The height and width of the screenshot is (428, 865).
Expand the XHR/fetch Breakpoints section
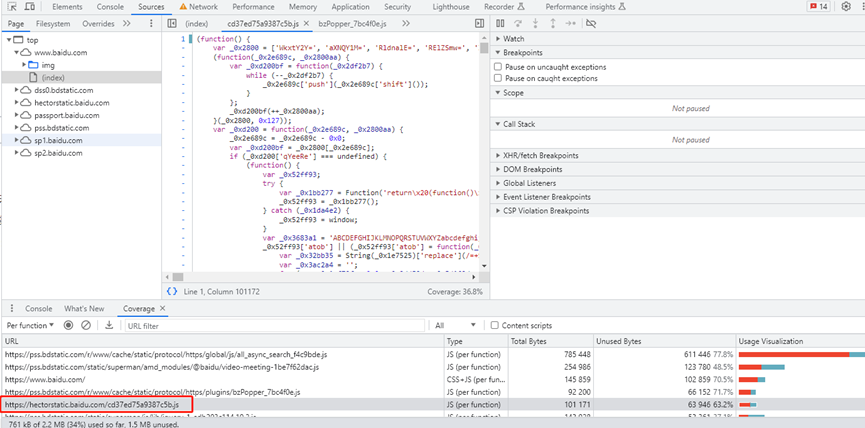(540, 155)
